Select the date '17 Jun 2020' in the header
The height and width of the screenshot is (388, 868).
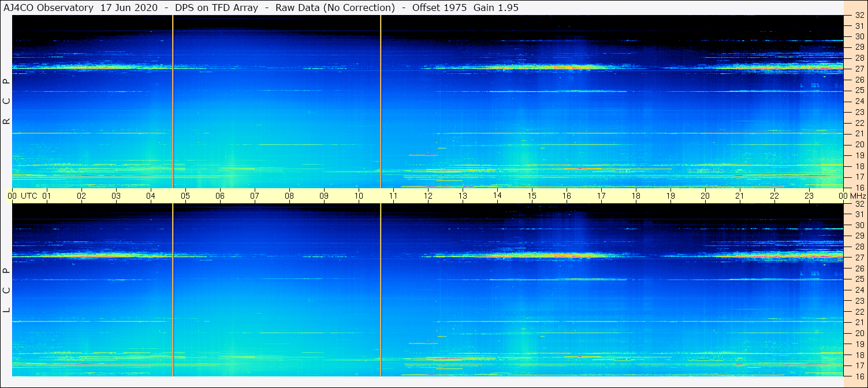pos(128,8)
